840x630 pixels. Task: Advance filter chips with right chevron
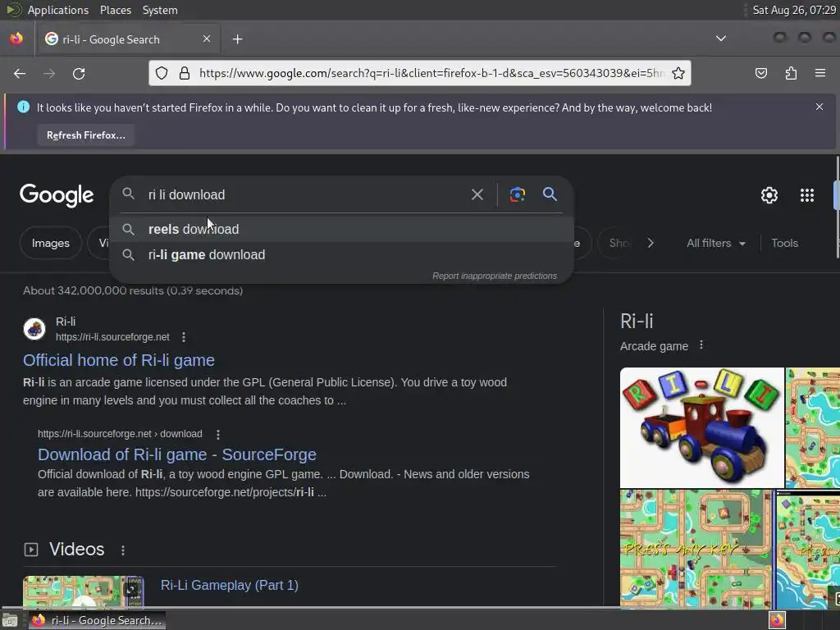pos(651,243)
